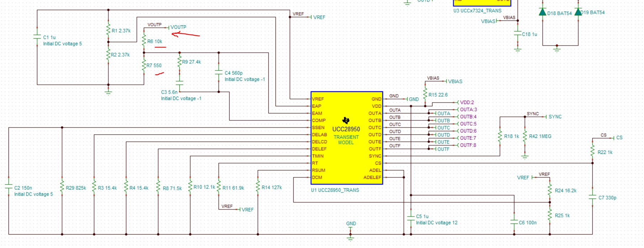
Task: Click the C7 330p capacitor symbol
Action: click(592, 197)
